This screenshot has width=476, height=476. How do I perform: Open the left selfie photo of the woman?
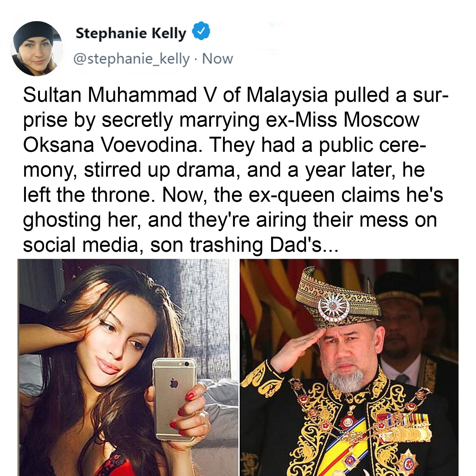click(x=128, y=367)
